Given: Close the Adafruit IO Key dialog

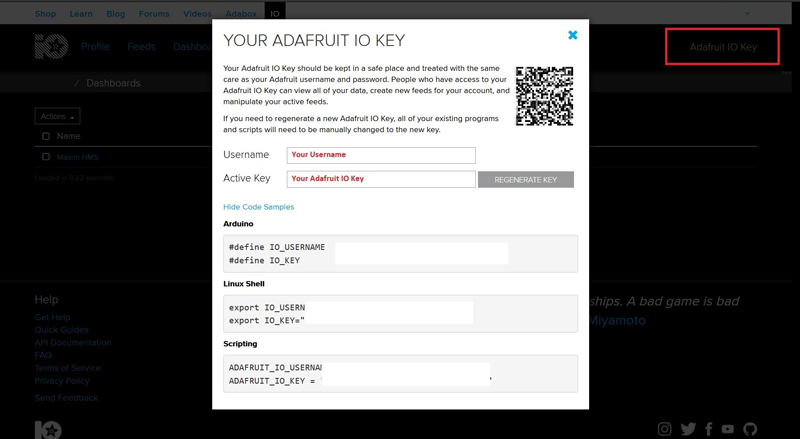Looking at the screenshot, I should (x=573, y=35).
